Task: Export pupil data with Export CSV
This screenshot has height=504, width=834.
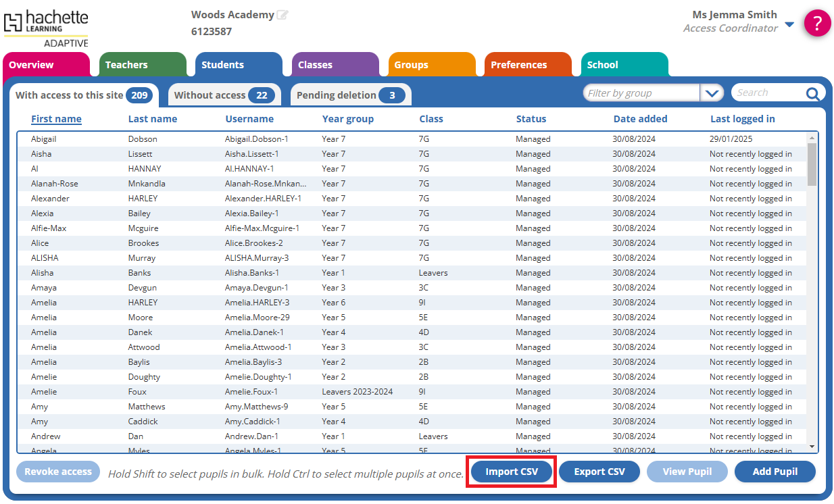Action: pos(599,472)
